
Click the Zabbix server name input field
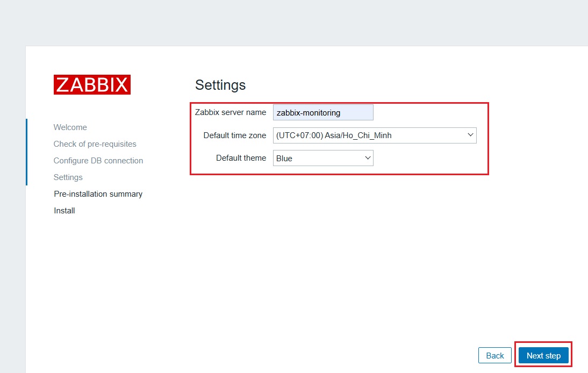tap(322, 112)
